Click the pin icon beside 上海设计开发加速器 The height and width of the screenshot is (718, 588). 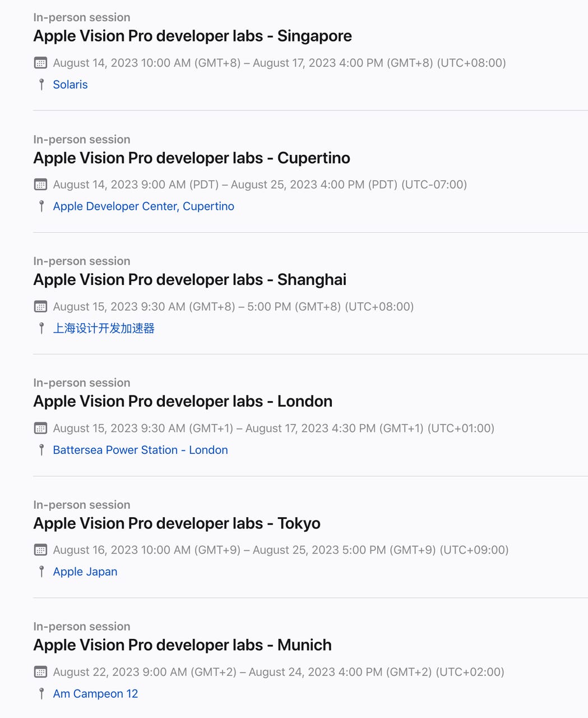(x=41, y=328)
